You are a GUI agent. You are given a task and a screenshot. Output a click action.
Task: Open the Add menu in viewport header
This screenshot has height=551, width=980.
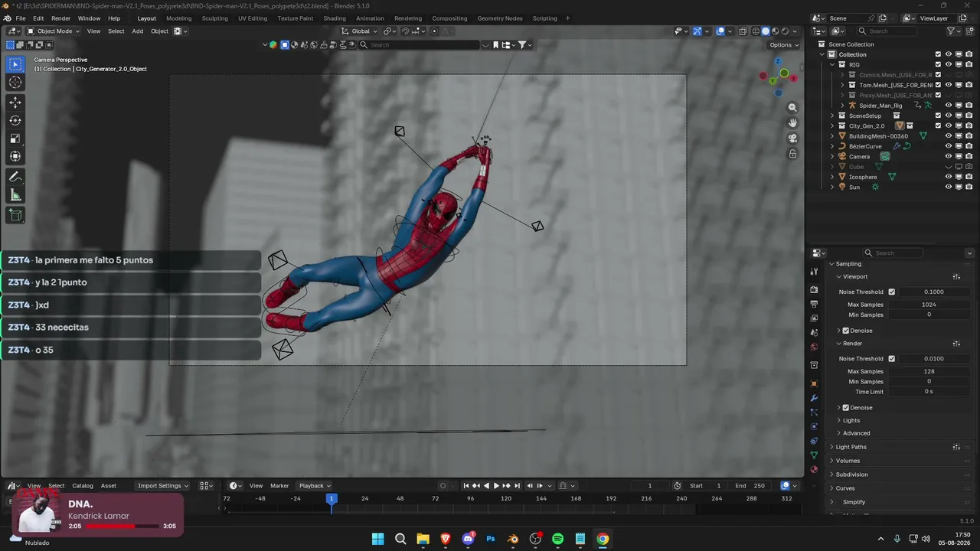pyautogui.click(x=138, y=31)
